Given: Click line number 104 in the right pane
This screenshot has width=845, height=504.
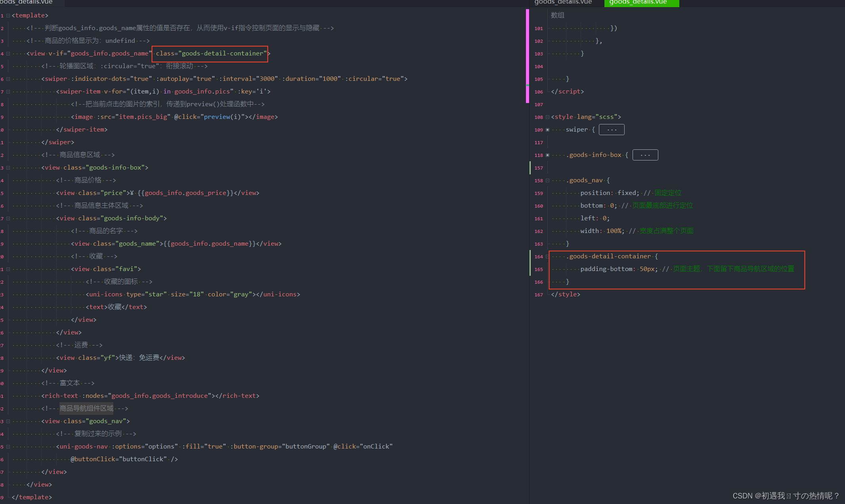Looking at the screenshot, I should [x=539, y=67].
